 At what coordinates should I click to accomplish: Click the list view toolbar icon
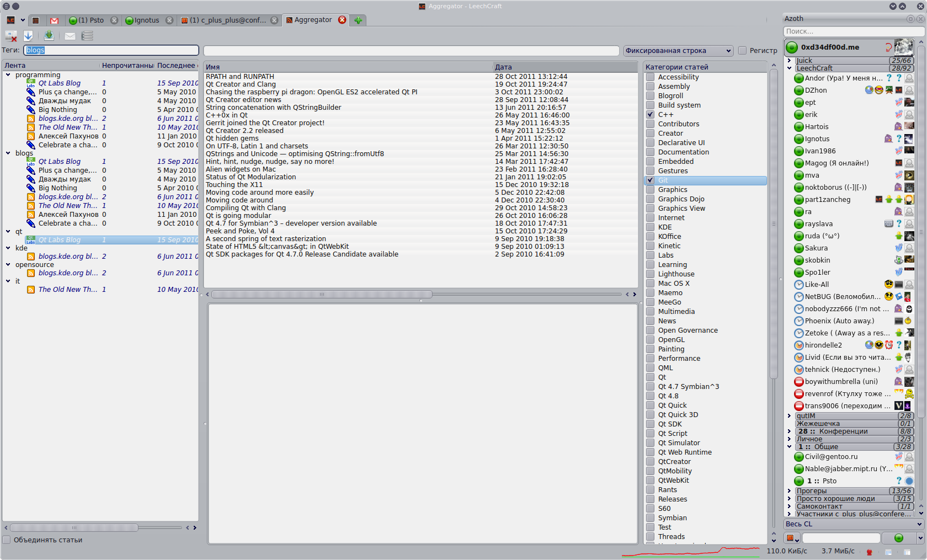[87, 36]
